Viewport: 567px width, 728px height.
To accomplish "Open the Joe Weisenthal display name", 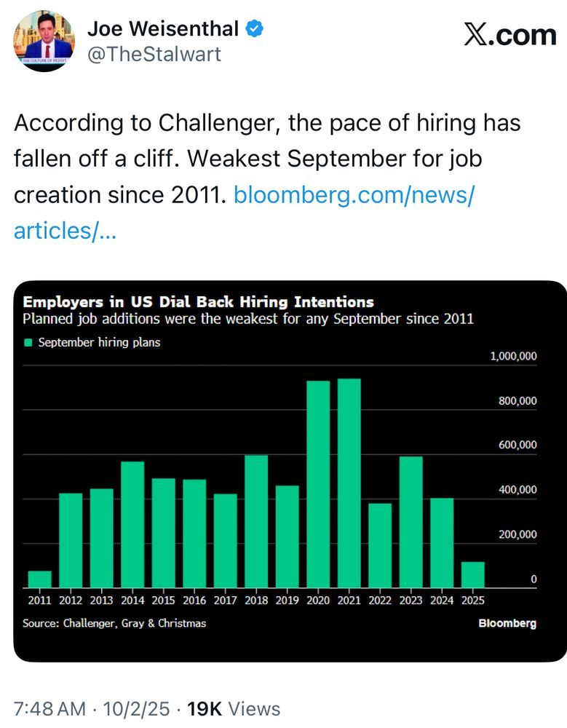I will coord(163,29).
